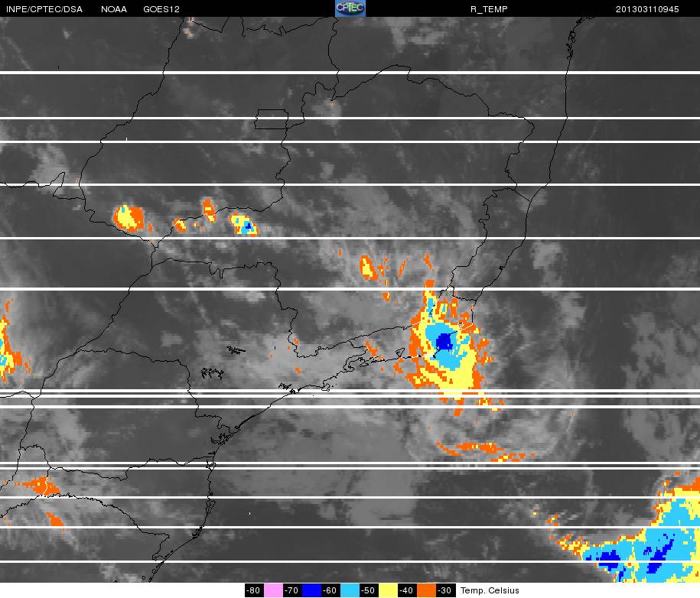The width and height of the screenshot is (700, 598).
Task: Click the dark blue -70 to -60 swatch
Action: click(x=311, y=590)
